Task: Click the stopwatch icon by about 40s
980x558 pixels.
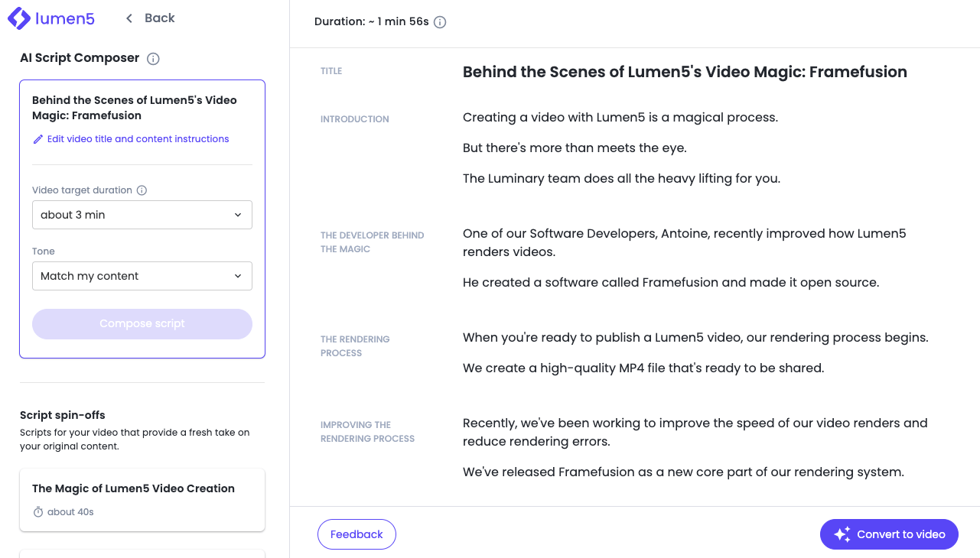Action: (x=38, y=512)
